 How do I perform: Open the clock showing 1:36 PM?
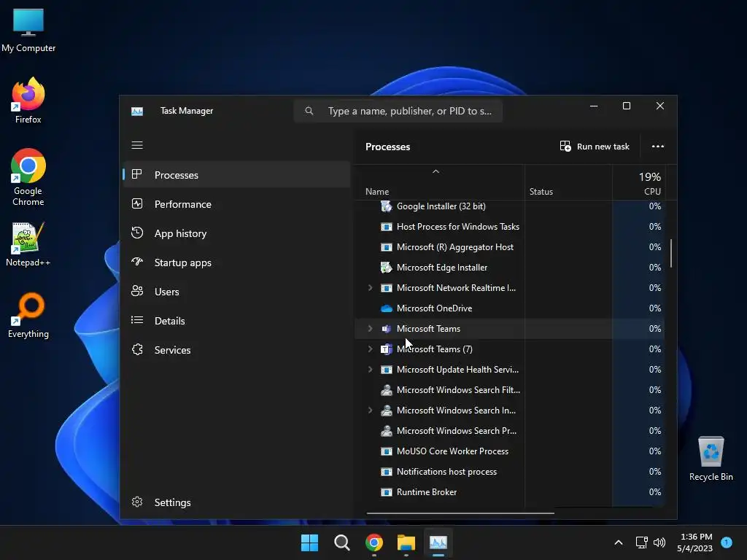pos(695,542)
